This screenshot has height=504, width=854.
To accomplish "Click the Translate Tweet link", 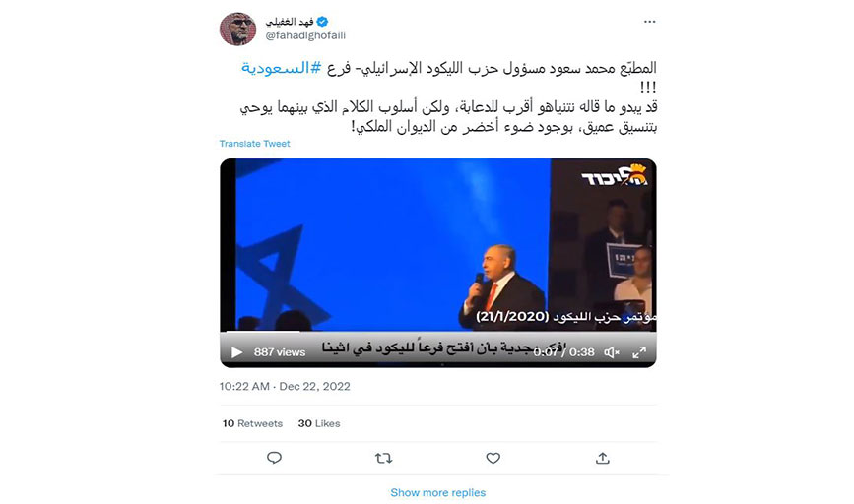I will coord(254,144).
